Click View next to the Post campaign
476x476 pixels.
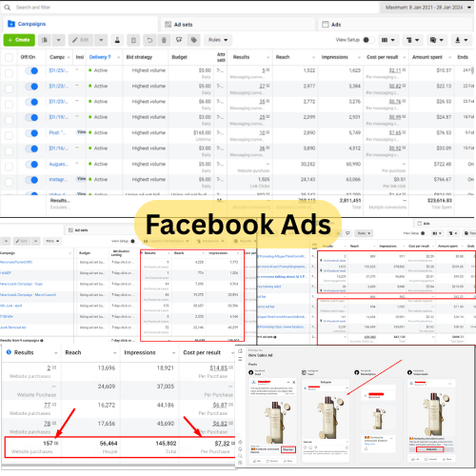(81, 132)
